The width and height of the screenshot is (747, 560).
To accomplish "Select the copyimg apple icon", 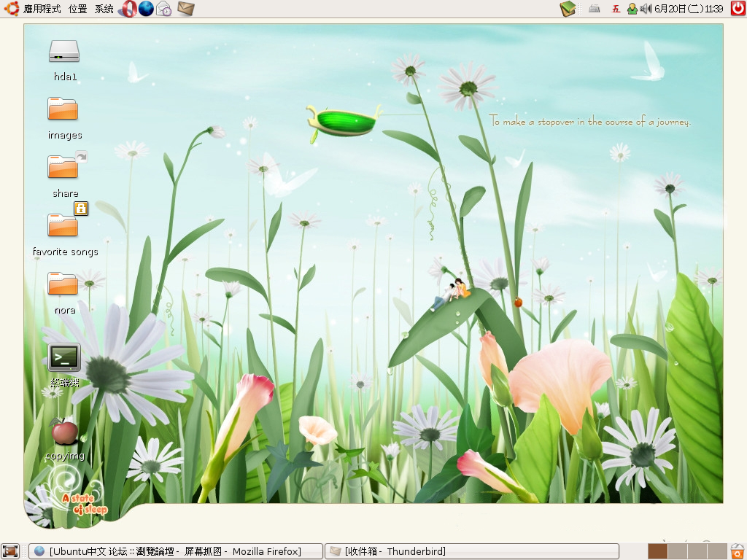I will coord(64,431).
